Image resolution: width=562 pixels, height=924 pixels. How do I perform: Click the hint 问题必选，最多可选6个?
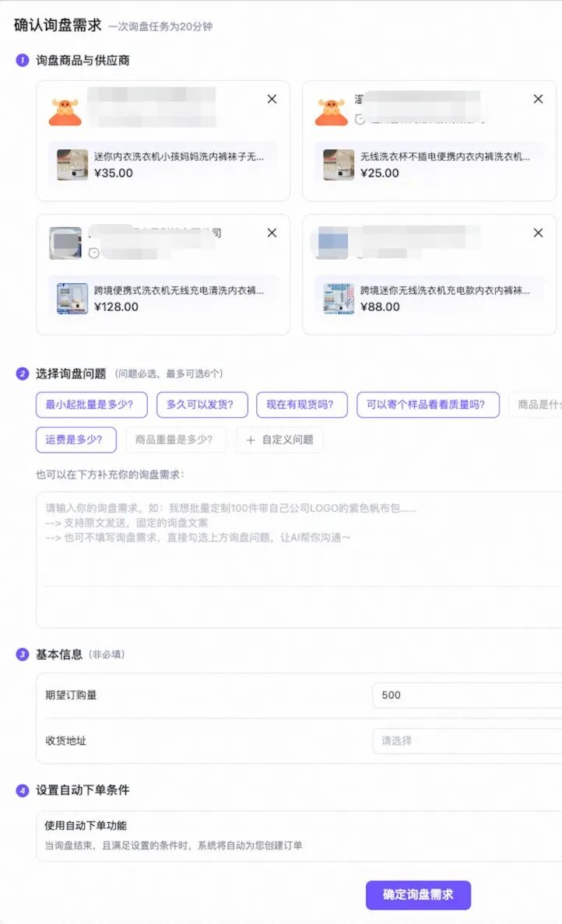click(x=169, y=373)
